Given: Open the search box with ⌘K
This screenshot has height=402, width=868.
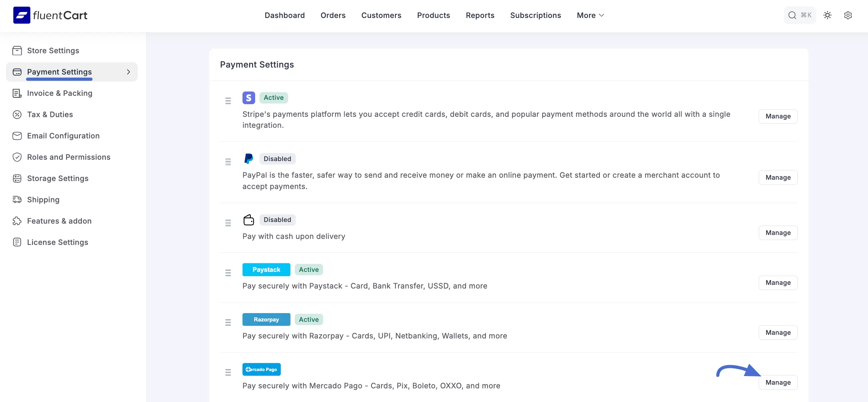Looking at the screenshot, I should [x=799, y=15].
